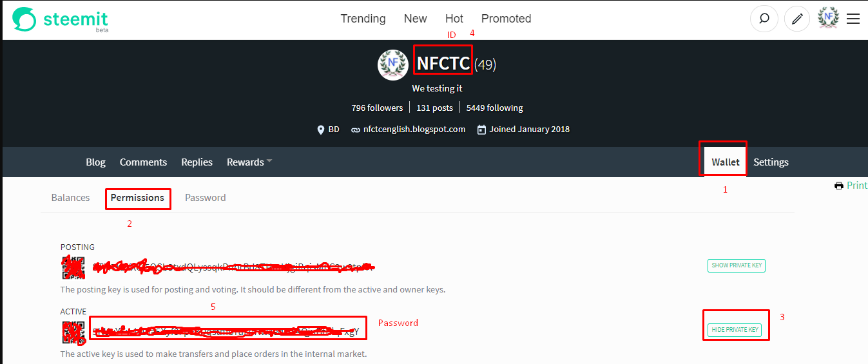Open the user avatar in header
Screen dimensions: 868x364
click(829, 18)
